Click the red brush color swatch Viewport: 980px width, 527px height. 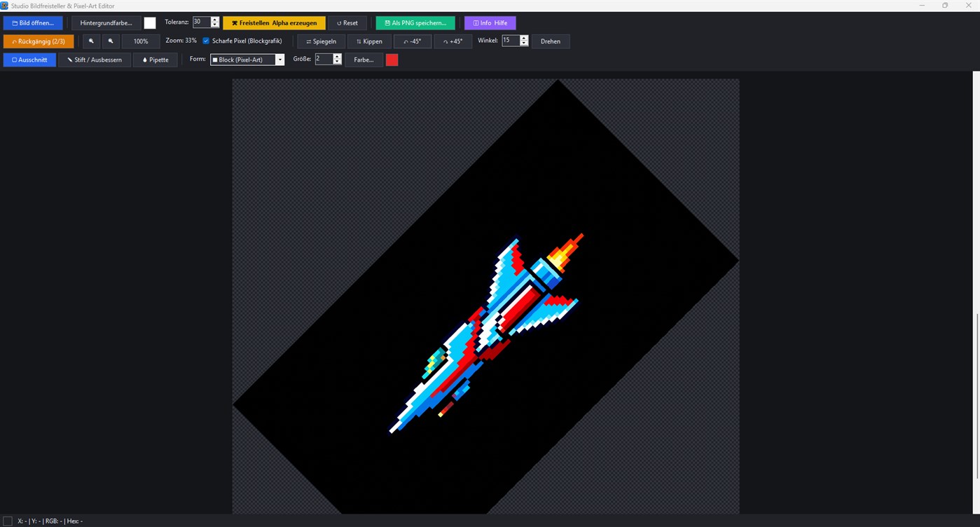[392, 60]
